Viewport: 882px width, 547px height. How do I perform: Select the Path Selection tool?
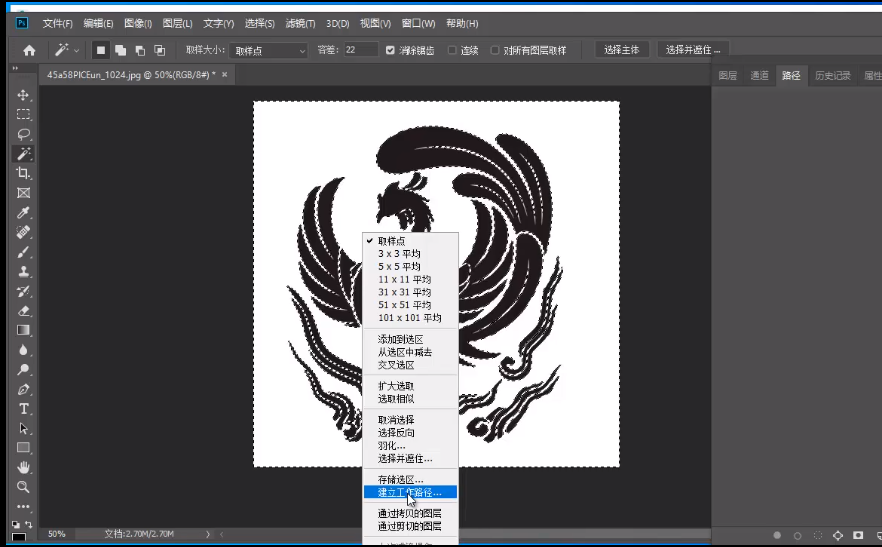23,428
